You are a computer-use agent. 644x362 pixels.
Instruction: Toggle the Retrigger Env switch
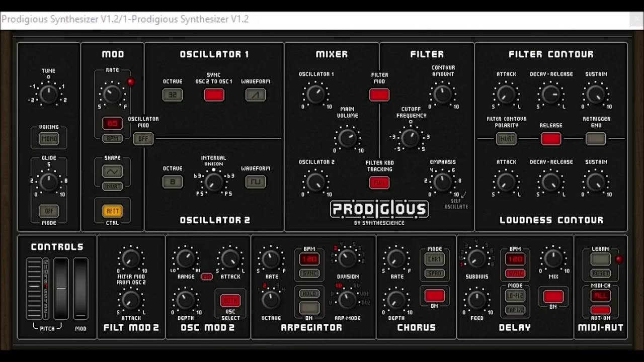coord(596,139)
